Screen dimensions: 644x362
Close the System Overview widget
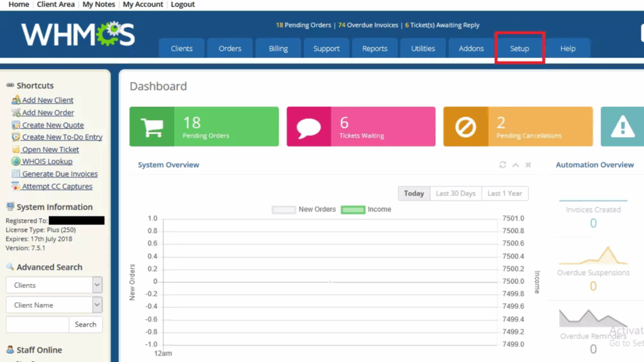coord(528,165)
